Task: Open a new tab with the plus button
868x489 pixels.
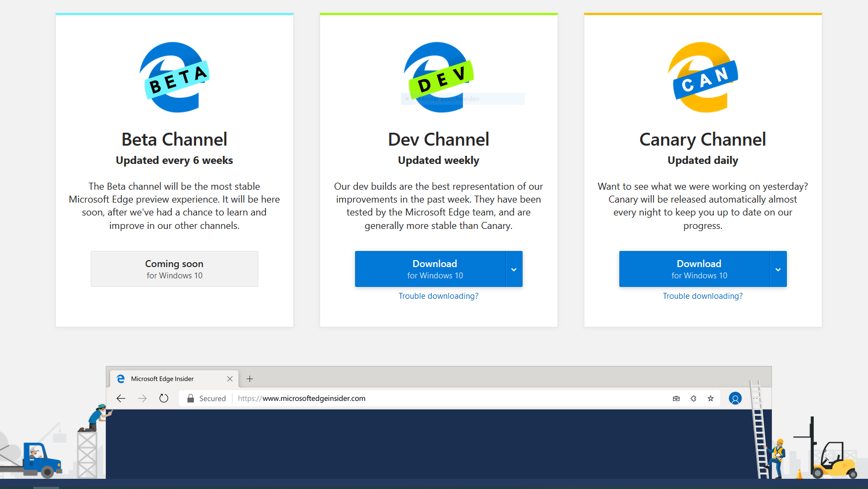Action: coord(250,379)
